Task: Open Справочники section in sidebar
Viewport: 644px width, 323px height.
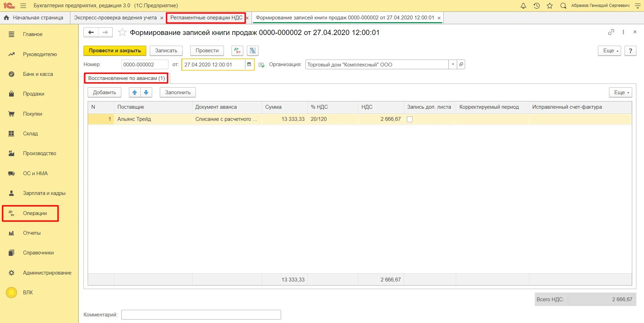Action: coord(39,253)
